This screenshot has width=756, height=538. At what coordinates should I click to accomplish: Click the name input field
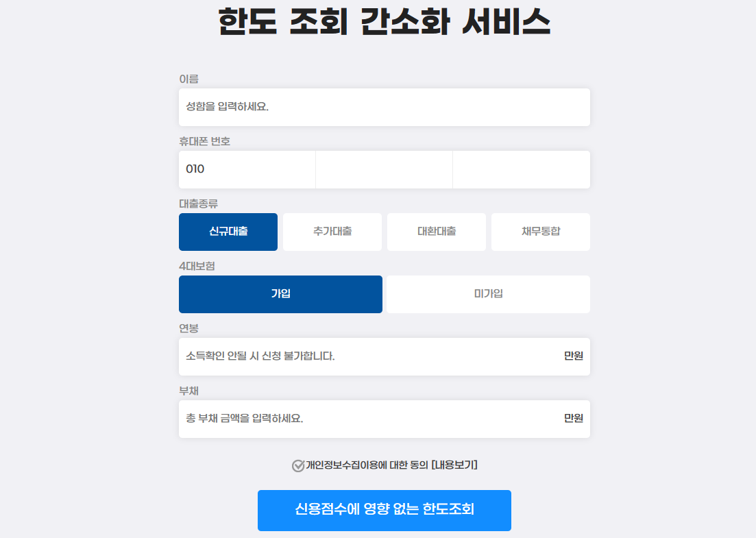(x=384, y=107)
